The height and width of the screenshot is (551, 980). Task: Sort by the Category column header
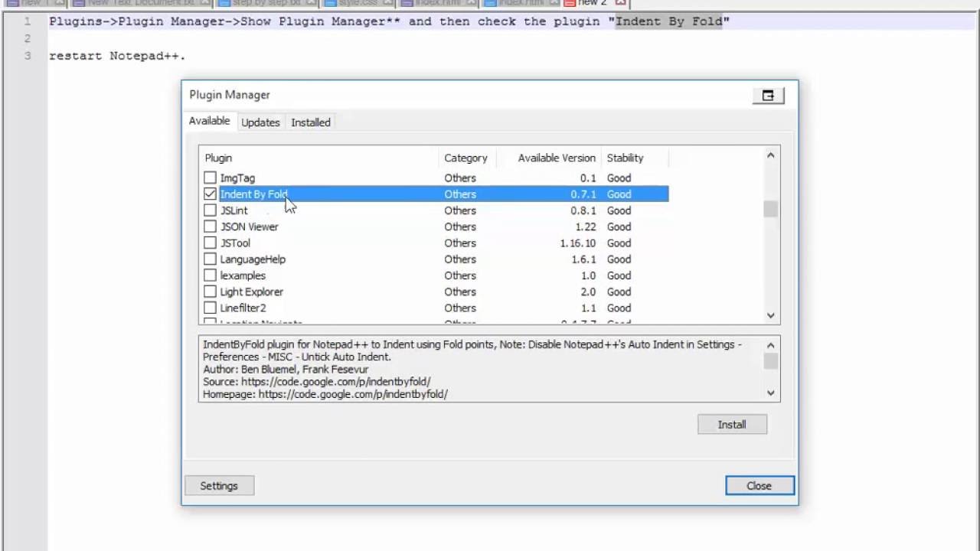[x=468, y=158]
